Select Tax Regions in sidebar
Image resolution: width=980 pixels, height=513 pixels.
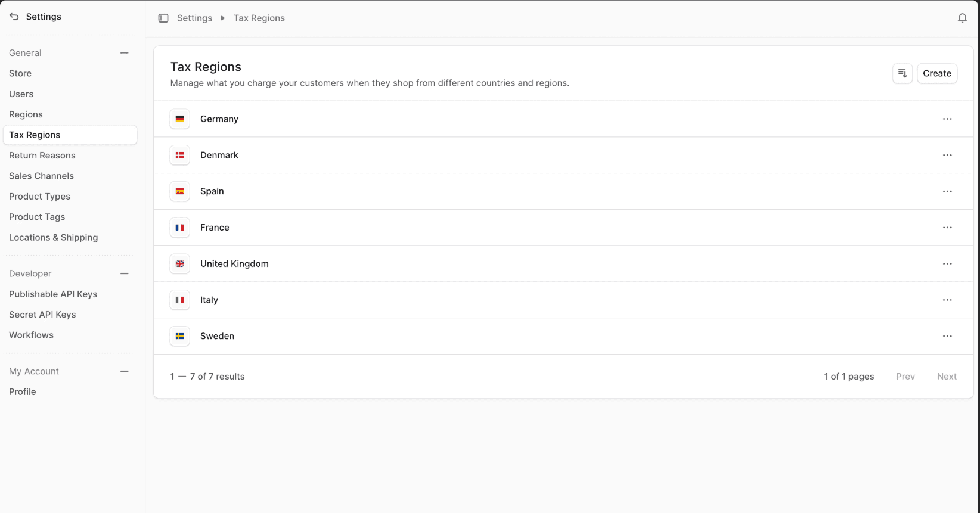(x=70, y=135)
